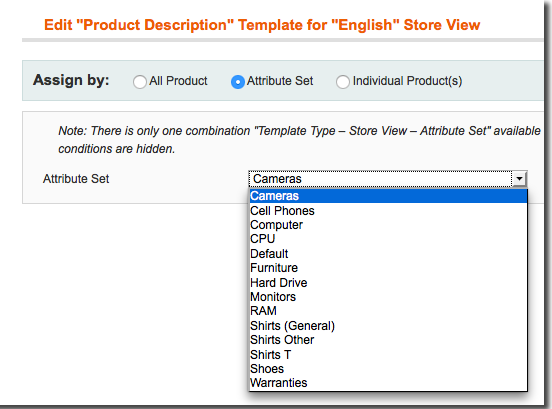Select Furniture in the list
552x409 pixels.
click(388, 268)
